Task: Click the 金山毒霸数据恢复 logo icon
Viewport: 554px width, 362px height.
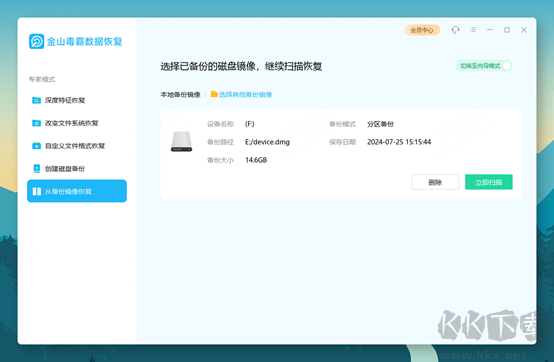Action: tap(36, 41)
